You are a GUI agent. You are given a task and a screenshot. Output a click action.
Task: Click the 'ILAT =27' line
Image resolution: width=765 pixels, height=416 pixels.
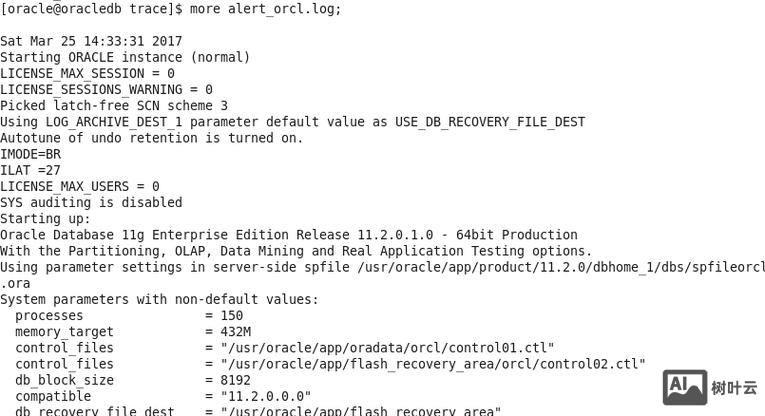point(30,170)
